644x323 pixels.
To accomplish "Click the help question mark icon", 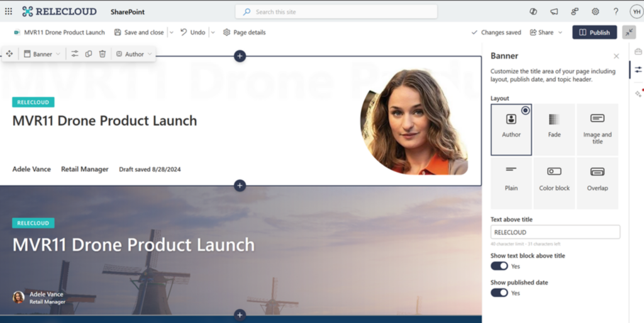I will point(616,11).
